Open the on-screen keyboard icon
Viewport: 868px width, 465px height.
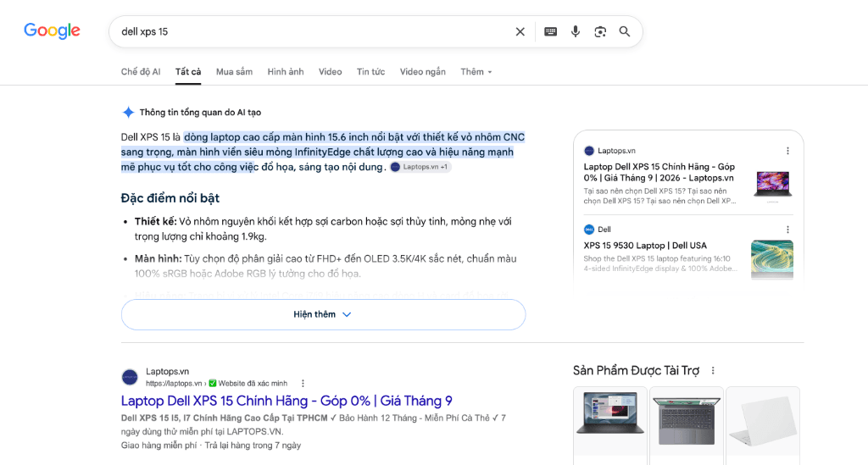[550, 31]
